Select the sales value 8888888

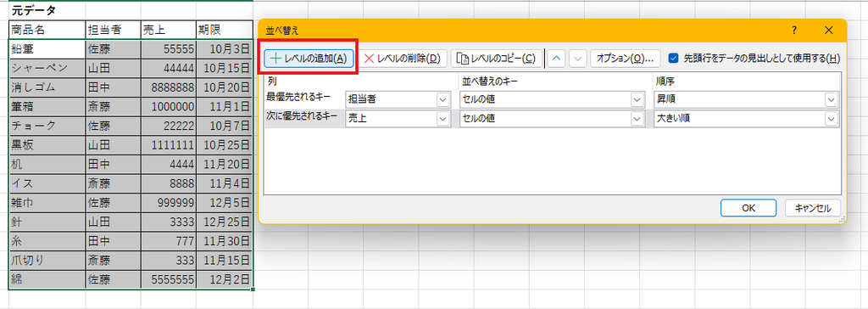169,87
